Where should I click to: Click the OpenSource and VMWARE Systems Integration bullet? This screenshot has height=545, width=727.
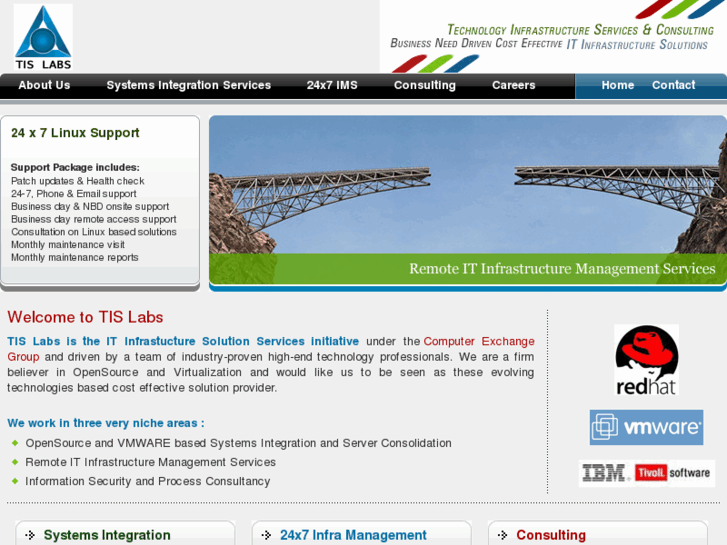[x=238, y=443]
